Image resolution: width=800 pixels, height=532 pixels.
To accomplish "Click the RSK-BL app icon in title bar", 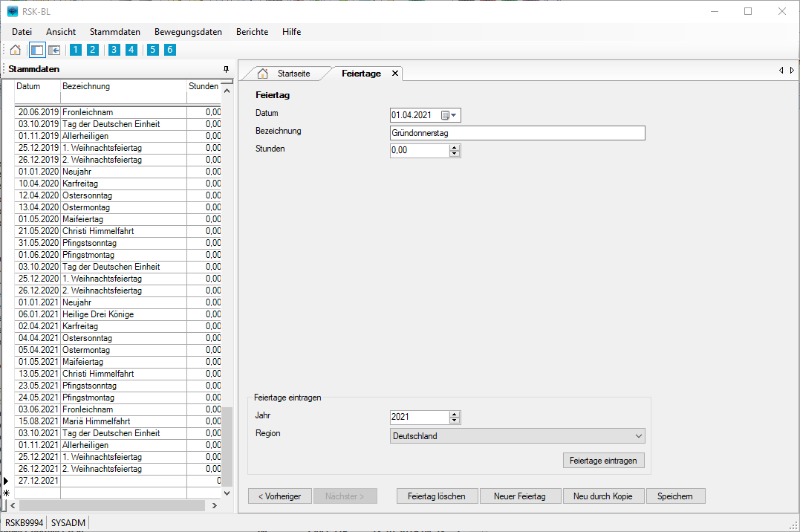I will pos(12,11).
